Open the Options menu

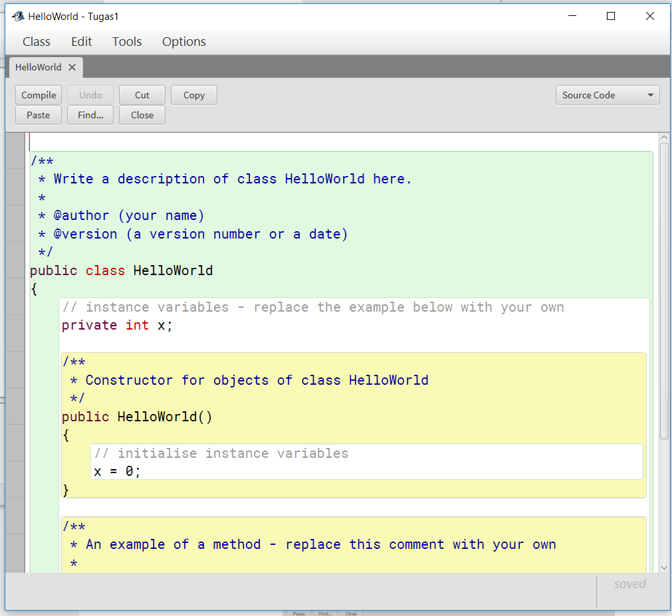(183, 41)
